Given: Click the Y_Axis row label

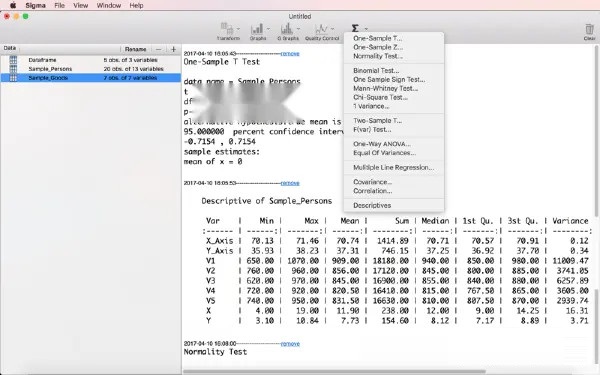Looking at the screenshot, I should pos(219,251).
